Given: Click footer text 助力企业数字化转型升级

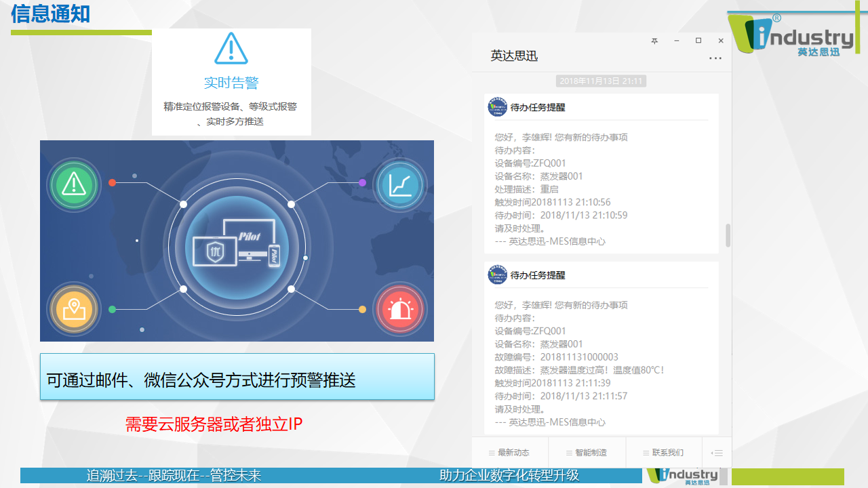Looking at the screenshot, I should [509, 476].
